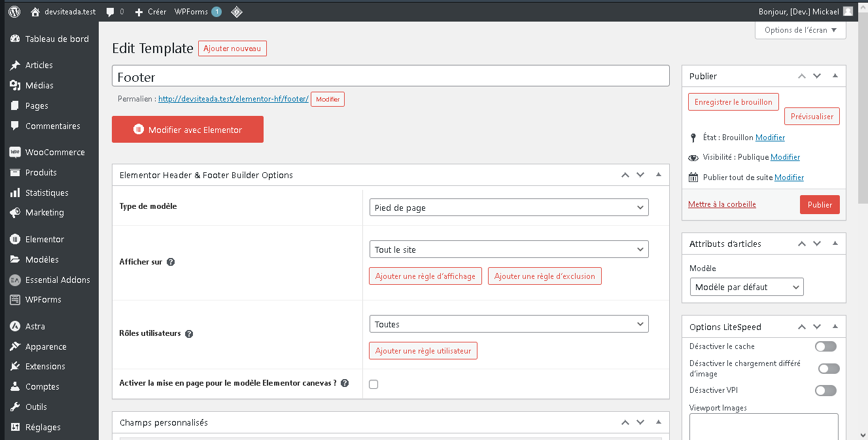Click the Modifier avec Elementor button
Screen dimensions: 868x440
point(188,130)
